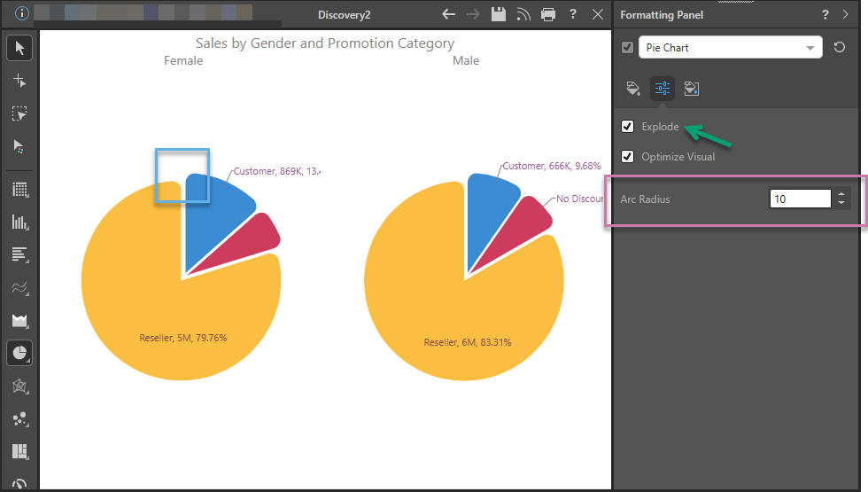Select the pie chart visual

tap(19, 353)
